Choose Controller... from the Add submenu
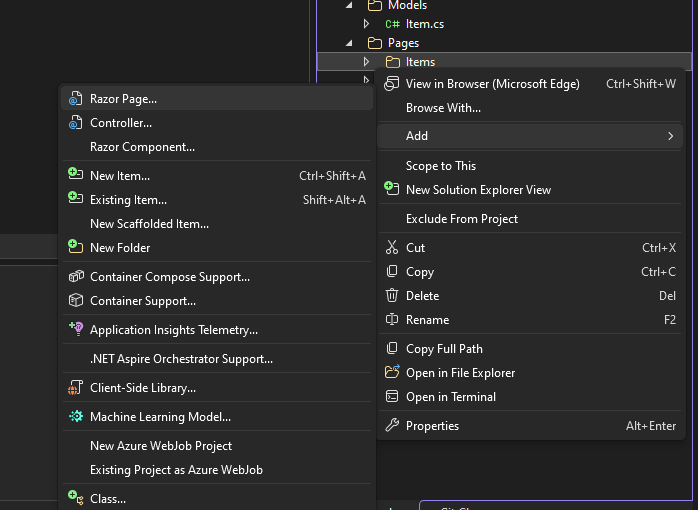698x510 pixels. 217,123
